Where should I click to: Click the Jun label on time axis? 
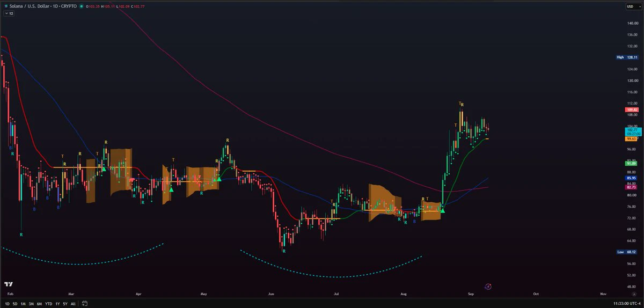271,294
